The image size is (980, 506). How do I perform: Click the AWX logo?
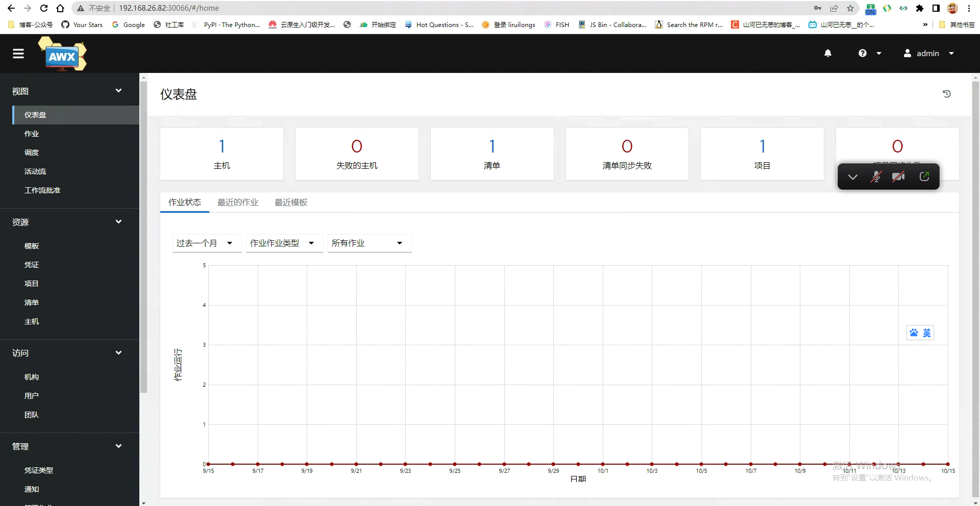click(x=62, y=54)
